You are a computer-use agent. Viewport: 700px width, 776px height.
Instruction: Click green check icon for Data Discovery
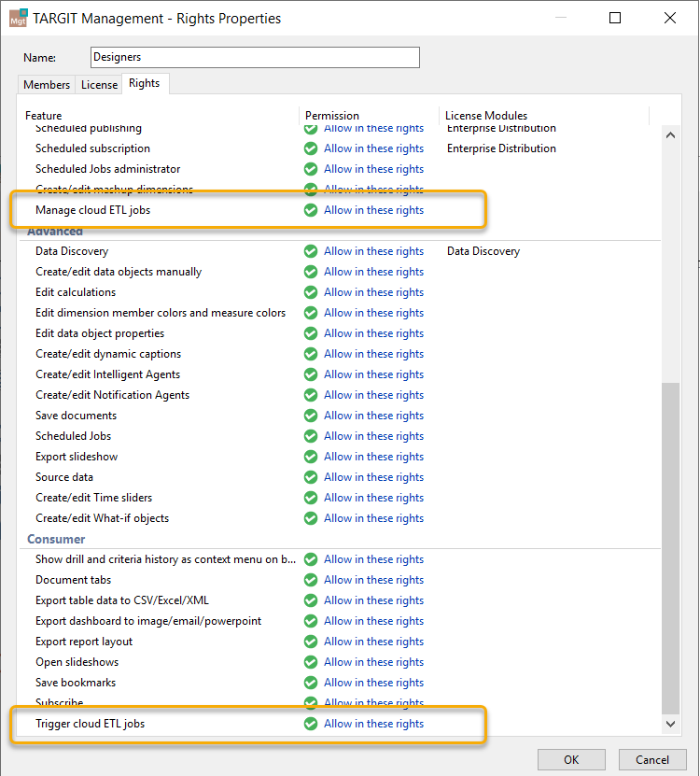(311, 251)
